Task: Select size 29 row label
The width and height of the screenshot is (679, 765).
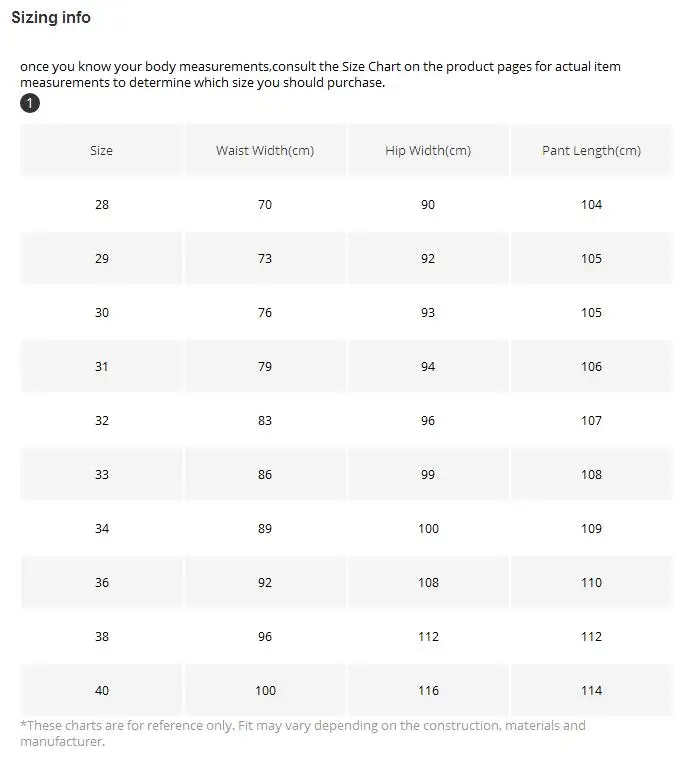Action: [x=101, y=259]
